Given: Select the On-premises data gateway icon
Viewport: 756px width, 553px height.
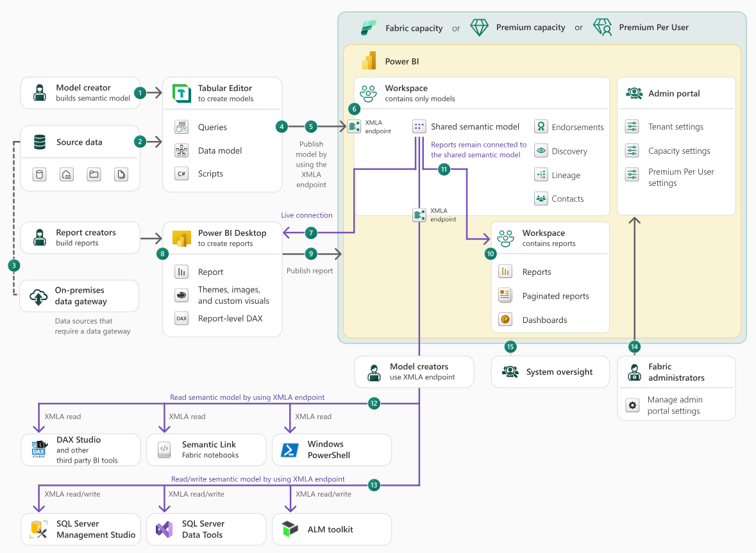Looking at the screenshot, I should [39, 295].
